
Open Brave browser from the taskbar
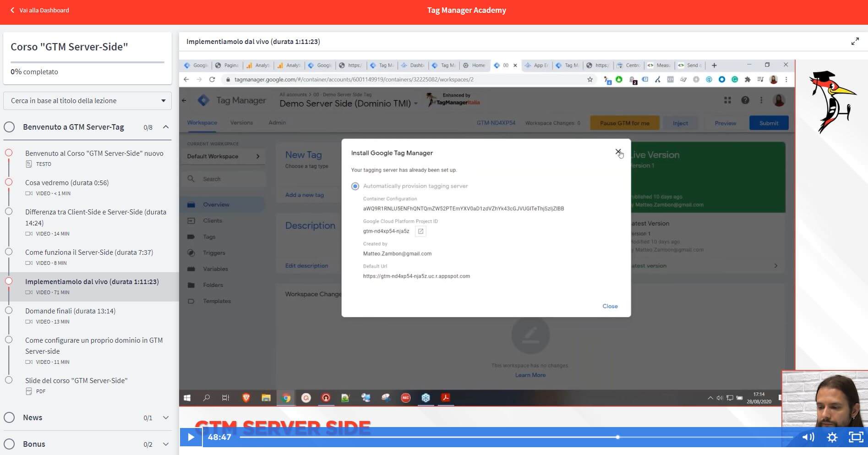tap(246, 398)
